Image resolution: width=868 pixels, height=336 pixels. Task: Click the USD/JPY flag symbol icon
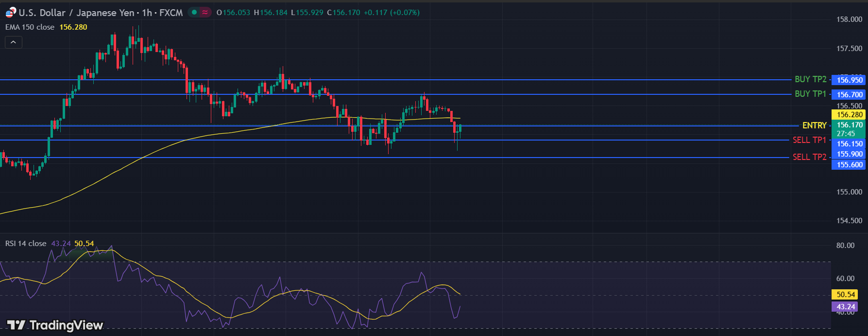pyautogui.click(x=10, y=13)
